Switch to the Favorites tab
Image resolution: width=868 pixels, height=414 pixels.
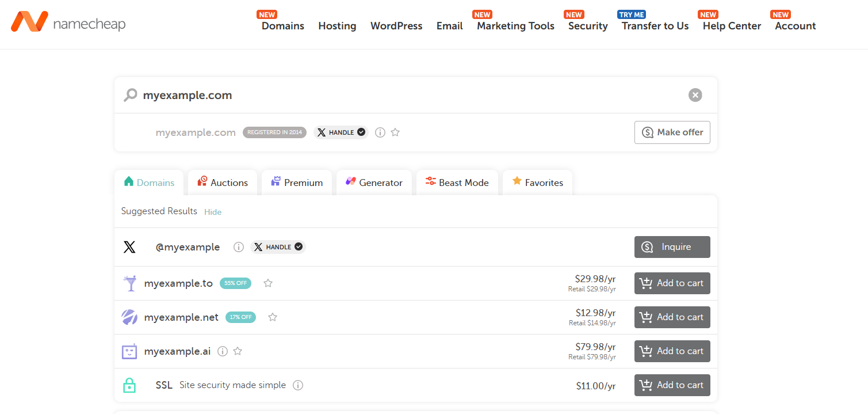[x=537, y=183]
